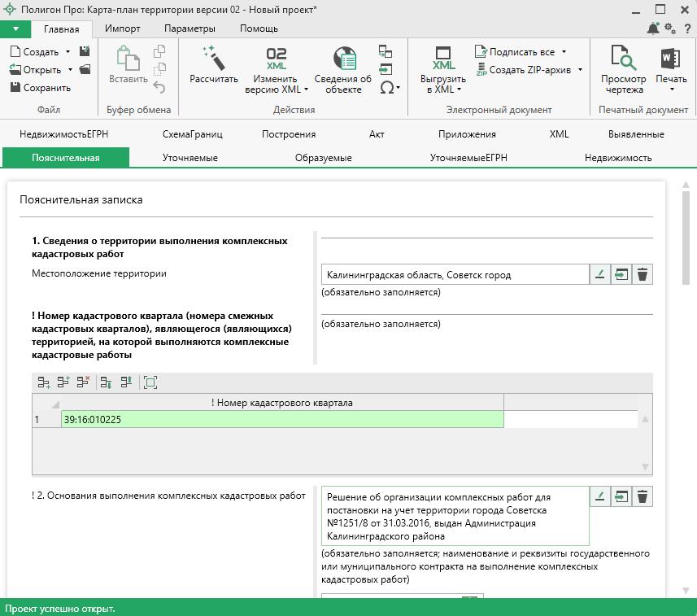Screen dimensions: 697x616
Task: Expand the Создать ZIP-архив dropdown arrow
Action: [x=580, y=70]
